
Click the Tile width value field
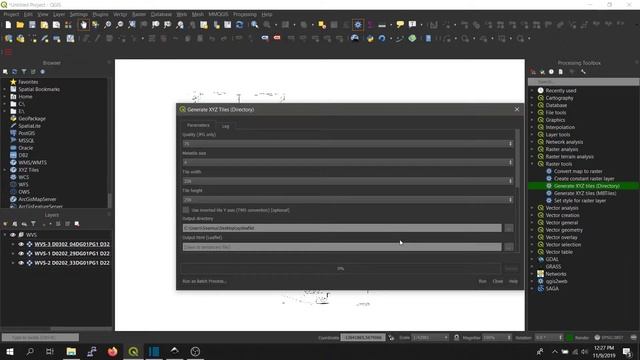click(345, 181)
